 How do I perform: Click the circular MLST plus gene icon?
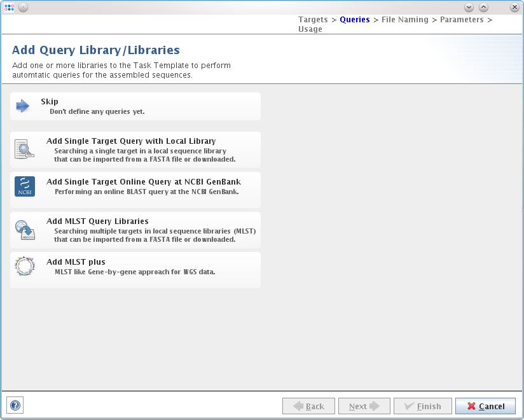point(24,267)
